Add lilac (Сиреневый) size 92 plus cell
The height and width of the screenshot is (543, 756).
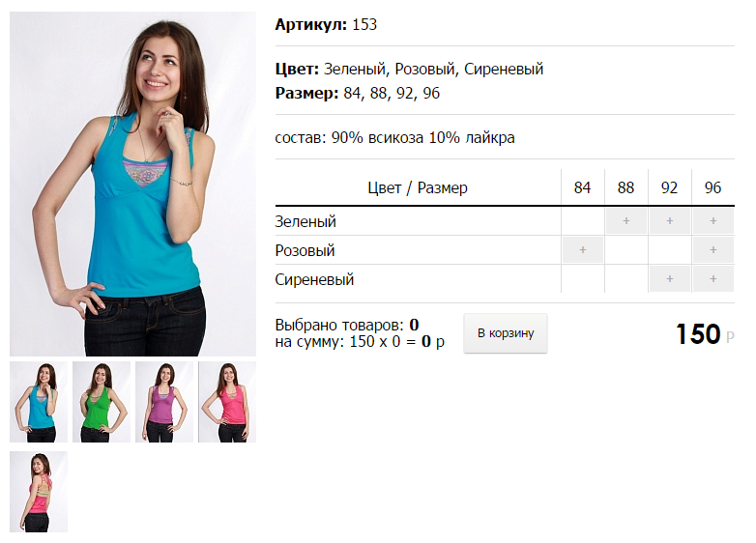point(670,279)
